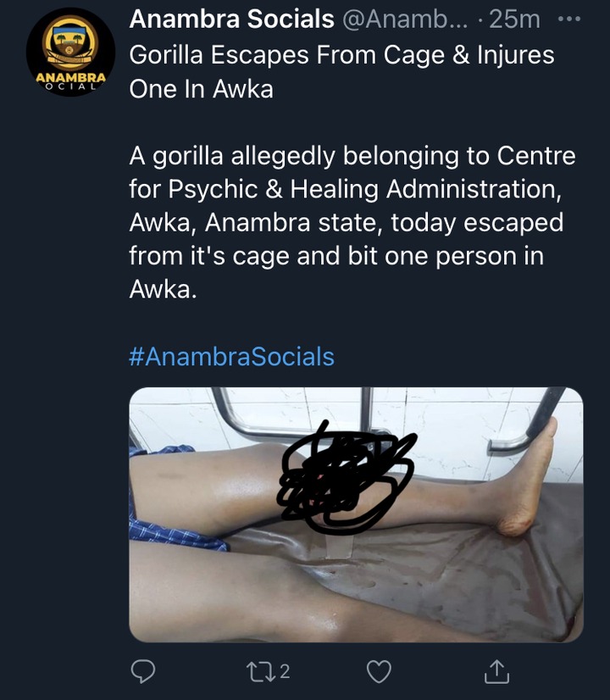Click the ANAMBRA wordmark in the avatar
This screenshot has width=610, height=700.
tap(70, 77)
